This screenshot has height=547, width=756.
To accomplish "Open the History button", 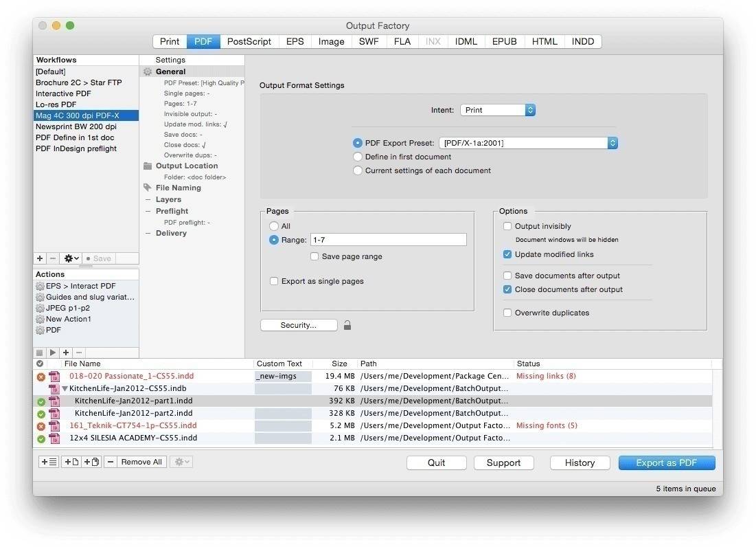I will click(580, 462).
